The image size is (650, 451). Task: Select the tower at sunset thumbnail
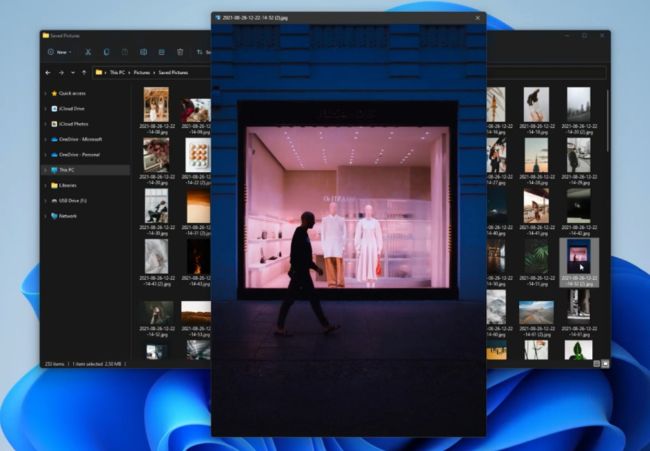pyautogui.click(x=536, y=155)
